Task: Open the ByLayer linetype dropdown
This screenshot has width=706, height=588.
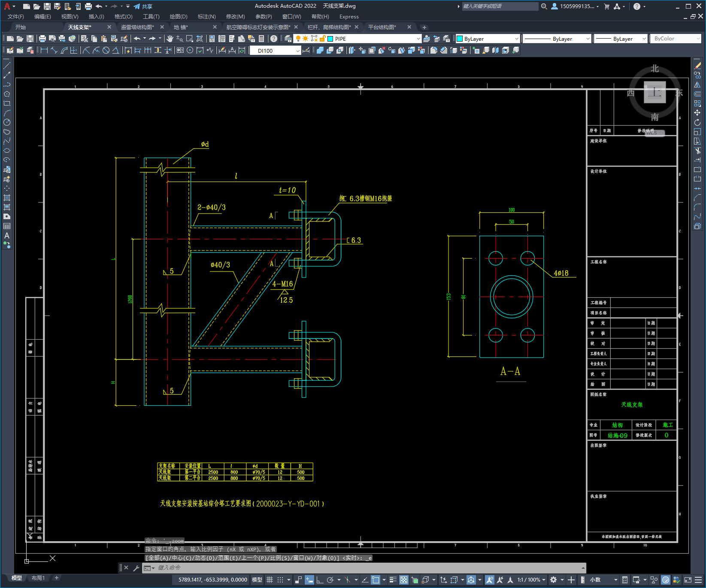Action: click(588, 39)
